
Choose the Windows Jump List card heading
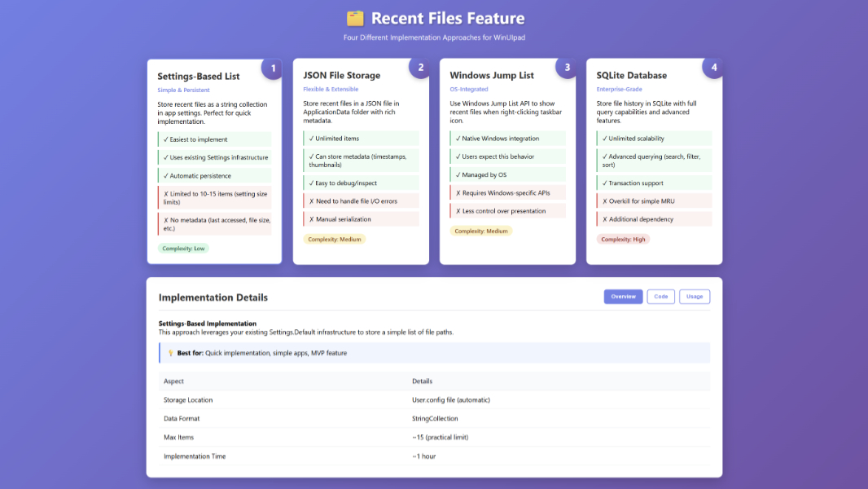click(491, 75)
